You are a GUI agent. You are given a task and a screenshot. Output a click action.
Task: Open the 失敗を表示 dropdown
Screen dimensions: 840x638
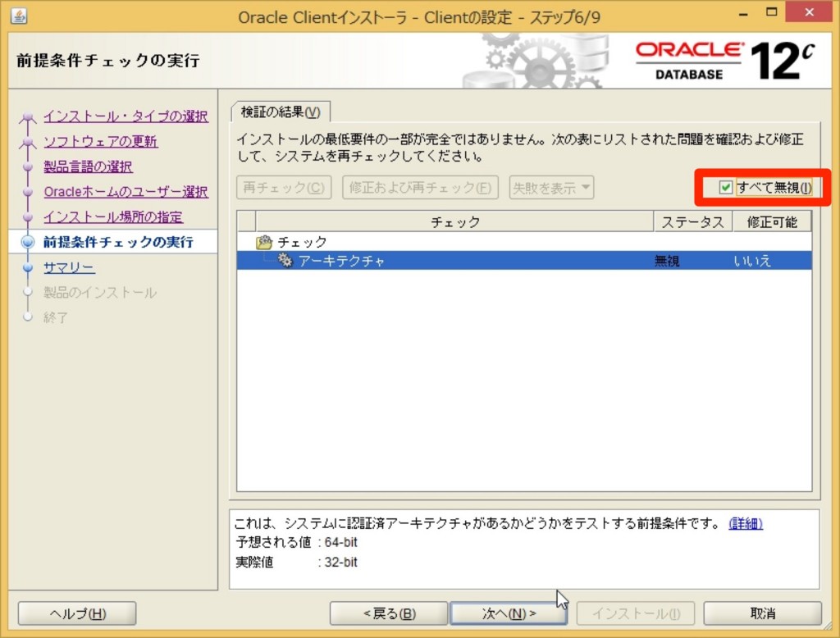551,188
